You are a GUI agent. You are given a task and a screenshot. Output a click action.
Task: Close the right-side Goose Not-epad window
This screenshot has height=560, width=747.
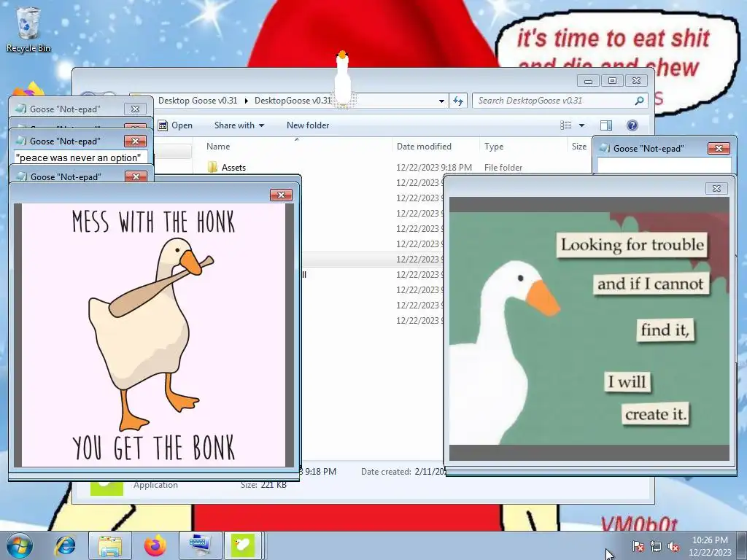pyautogui.click(x=719, y=148)
